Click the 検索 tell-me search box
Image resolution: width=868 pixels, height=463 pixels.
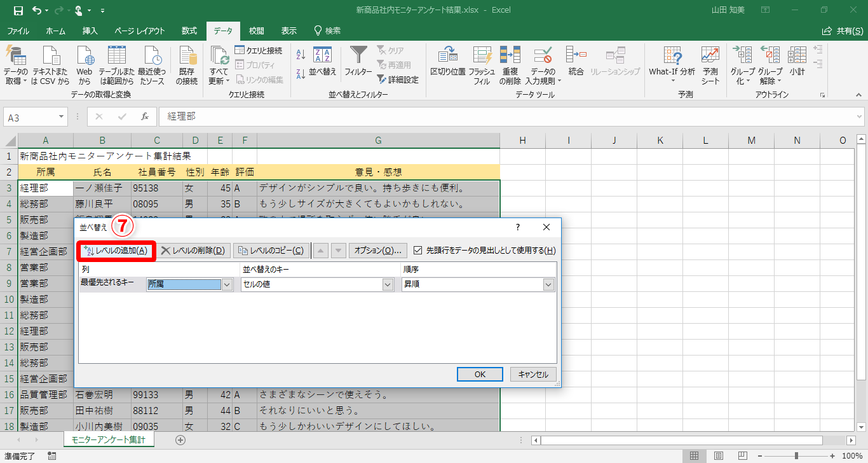click(x=327, y=31)
